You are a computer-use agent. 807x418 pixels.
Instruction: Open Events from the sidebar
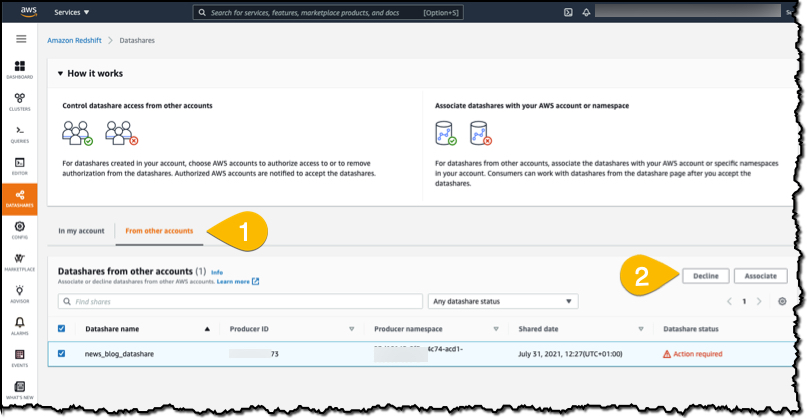[20, 358]
